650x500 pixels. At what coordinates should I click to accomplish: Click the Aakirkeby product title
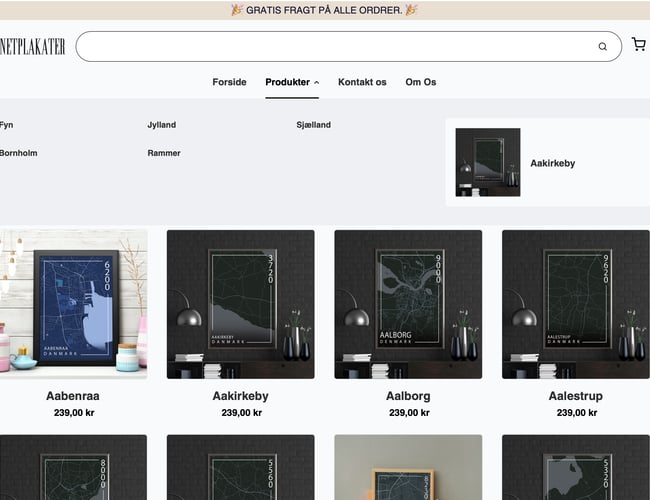pos(241,396)
